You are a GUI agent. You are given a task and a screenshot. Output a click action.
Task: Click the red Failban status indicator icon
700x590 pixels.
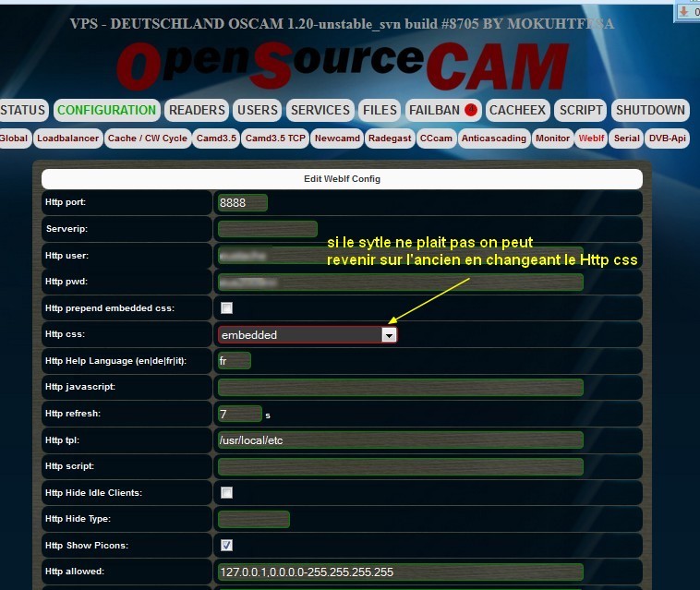click(471, 111)
